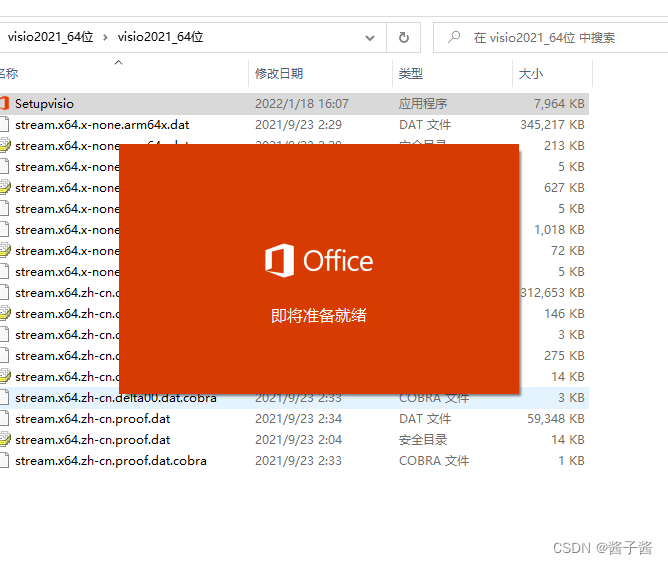Click date 2021/9/23 2:04

(x=298, y=440)
